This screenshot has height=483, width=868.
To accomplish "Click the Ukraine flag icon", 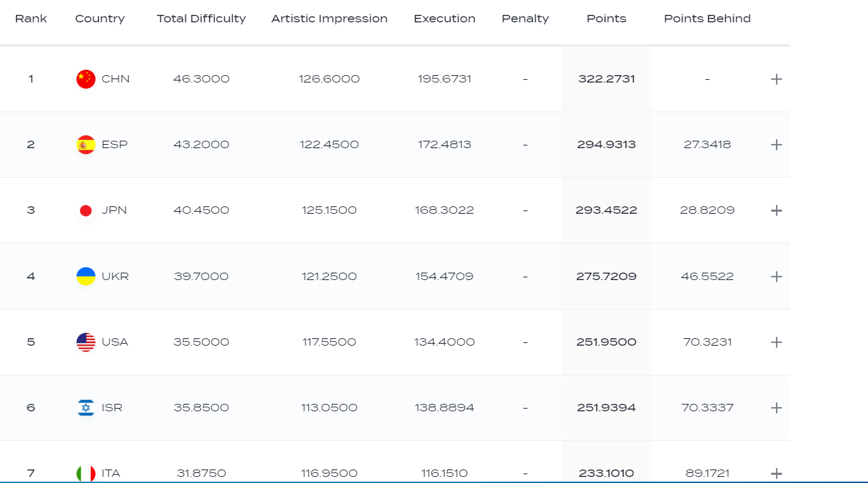I will (86, 276).
